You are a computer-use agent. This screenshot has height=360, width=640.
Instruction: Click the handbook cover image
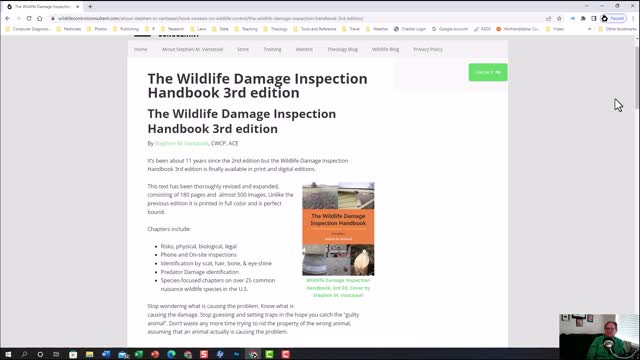[338, 229]
